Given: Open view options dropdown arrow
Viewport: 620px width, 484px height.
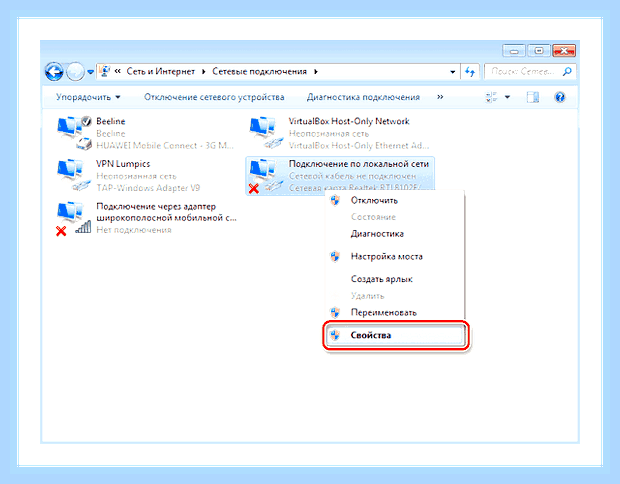Looking at the screenshot, I should pos(507,97).
